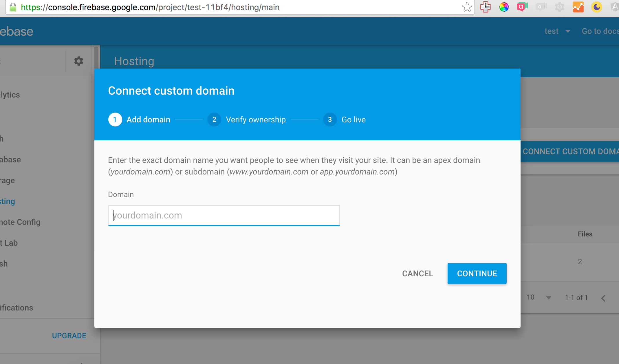Open project settings gear in sidebar
The width and height of the screenshot is (619, 364).
point(79,61)
